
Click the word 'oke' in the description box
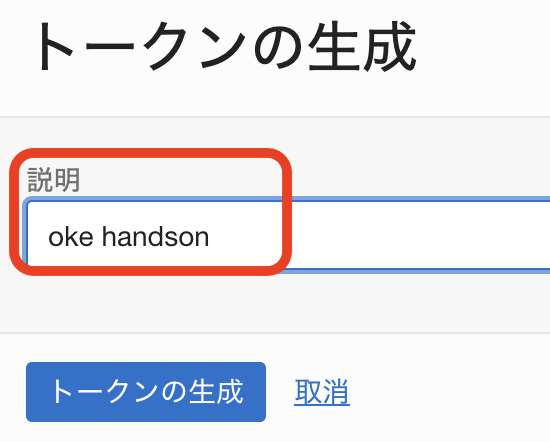click(71, 237)
